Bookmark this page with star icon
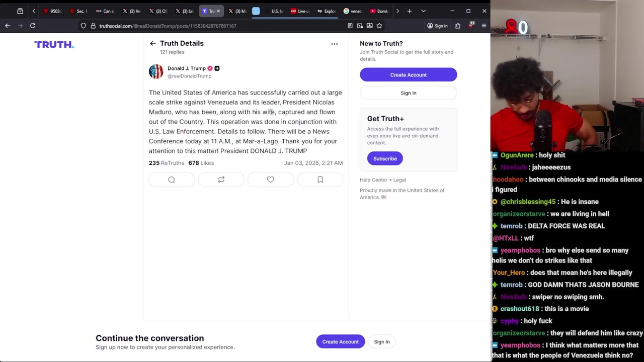This screenshot has height=362, width=644. 379,26
